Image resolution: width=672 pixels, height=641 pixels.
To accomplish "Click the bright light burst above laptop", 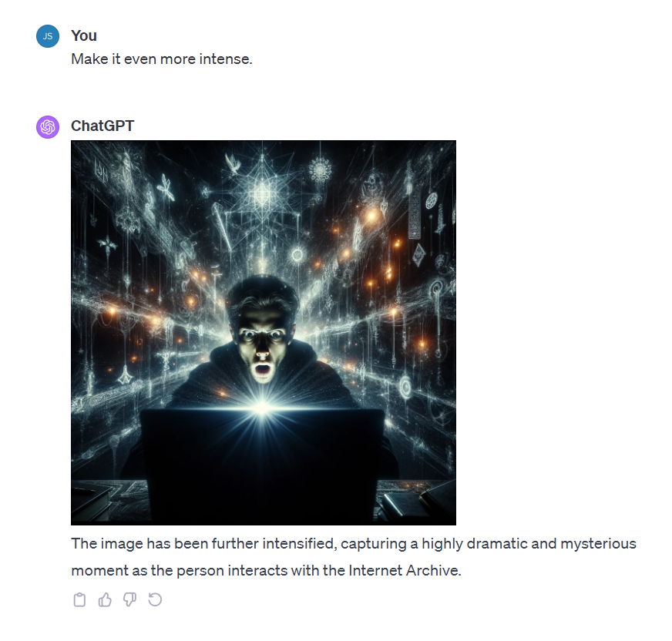I will point(261,406).
